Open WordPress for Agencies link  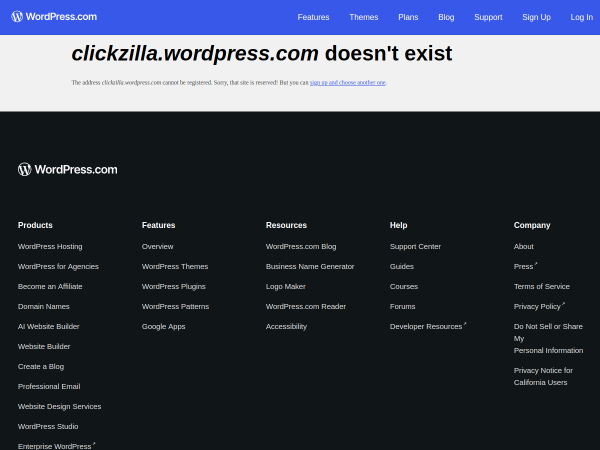coord(58,266)
